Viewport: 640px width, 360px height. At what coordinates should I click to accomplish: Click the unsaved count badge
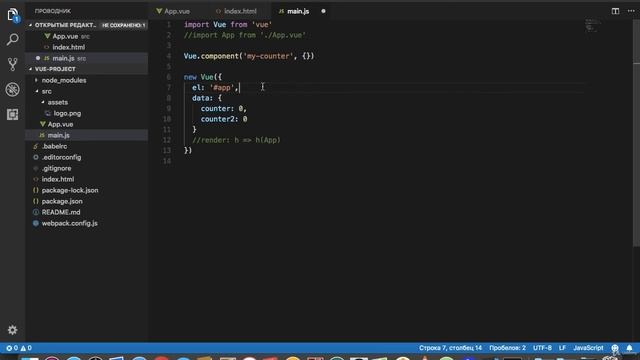[123, 25]
